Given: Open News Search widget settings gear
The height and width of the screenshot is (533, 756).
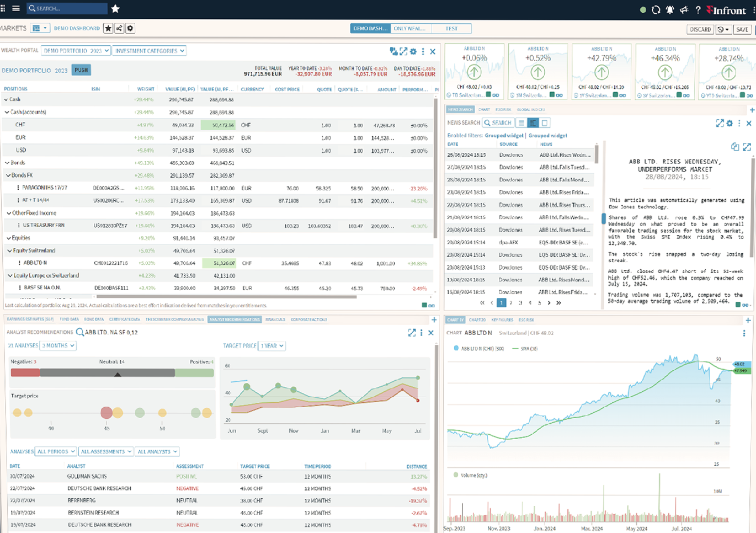Looking at the screenshot, I should point(730,124).
